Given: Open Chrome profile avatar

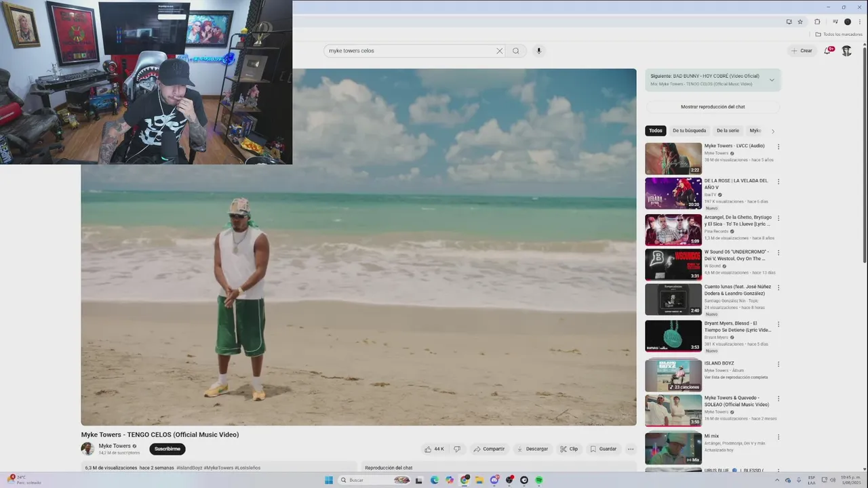Looking at the screenshot, I should pos(847,22).
